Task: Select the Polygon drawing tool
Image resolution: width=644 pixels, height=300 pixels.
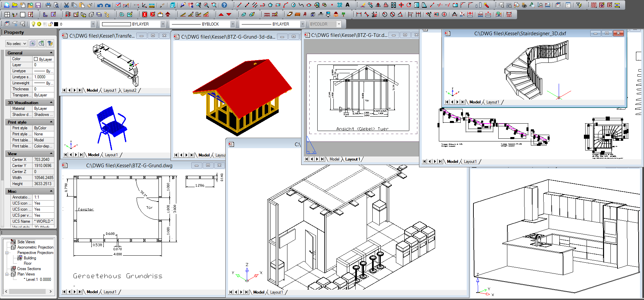Action: [x=270, y=5]
